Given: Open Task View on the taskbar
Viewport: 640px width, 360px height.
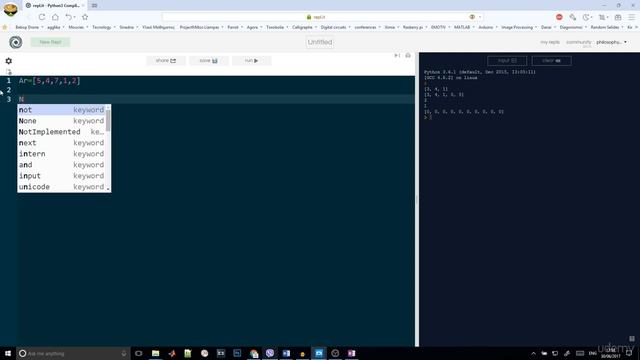Looking at the screenshot, I should point(139,353).
